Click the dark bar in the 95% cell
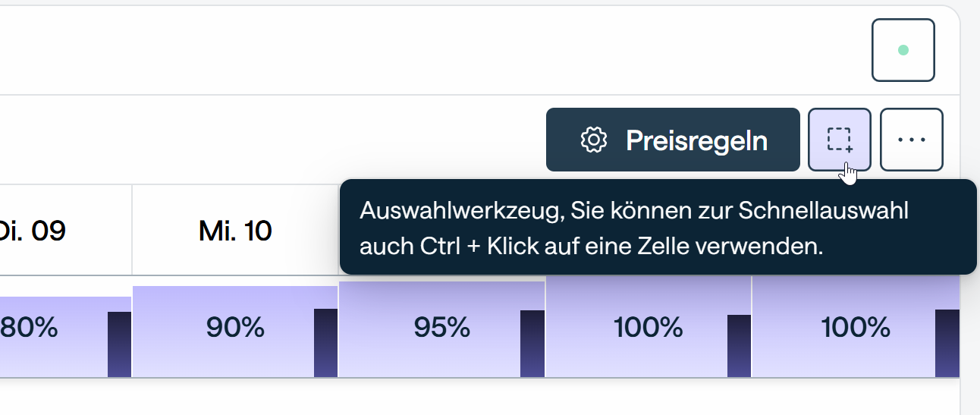The width and height of the screenshot is (980, 415). click(x=532, y=343)
